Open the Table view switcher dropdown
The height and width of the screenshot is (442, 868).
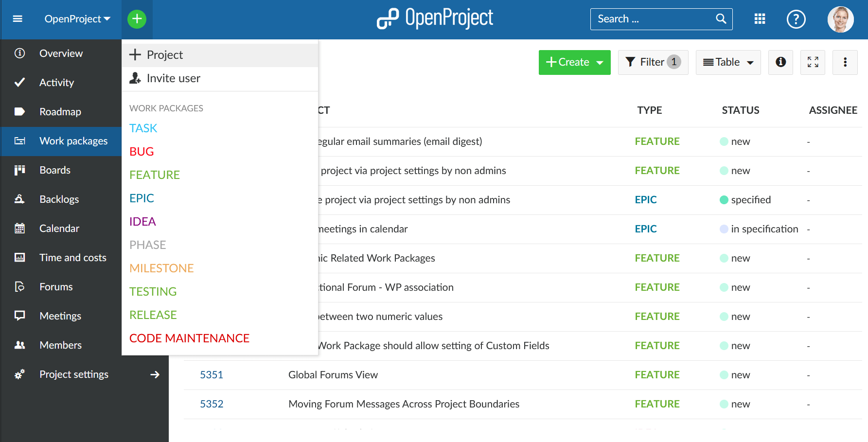[728, 62]
